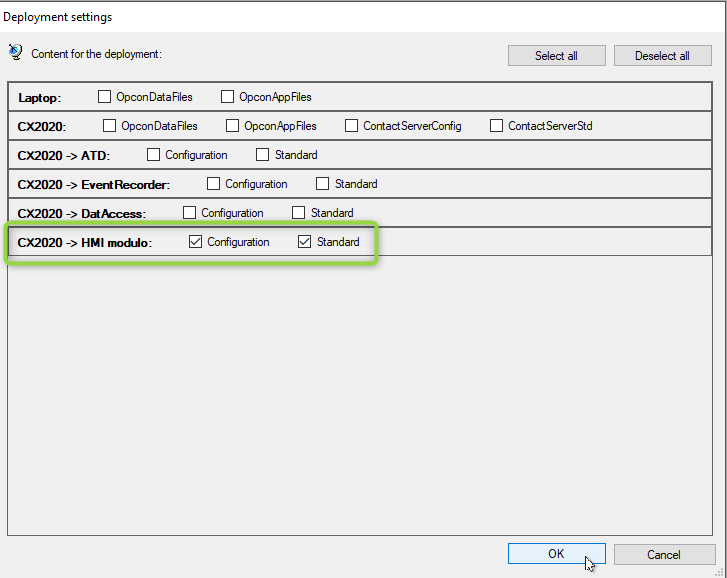
Task: Click the 'CX2020:' row label
Action: (42, 127)
